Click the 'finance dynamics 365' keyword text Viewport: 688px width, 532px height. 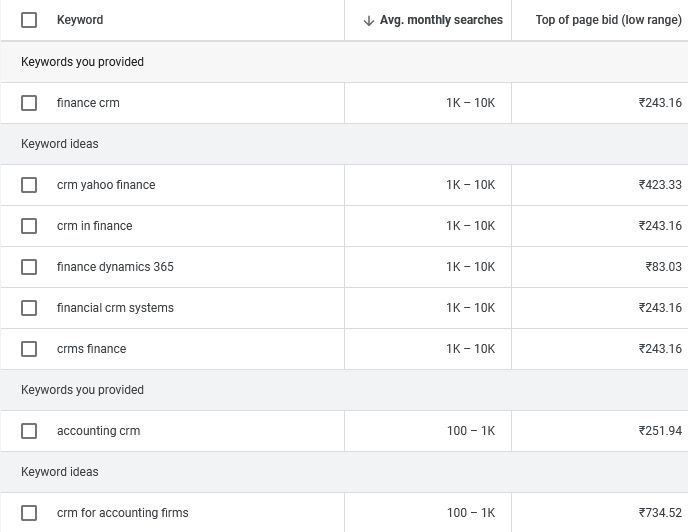pyautogui.click(x=115, y=267)
